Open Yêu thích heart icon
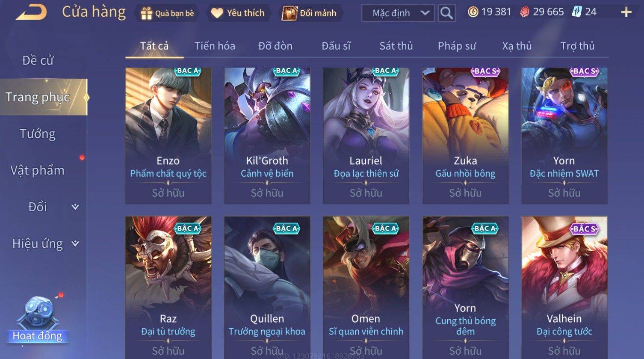This screenshot has height=359, width=644. click(217, 13)
